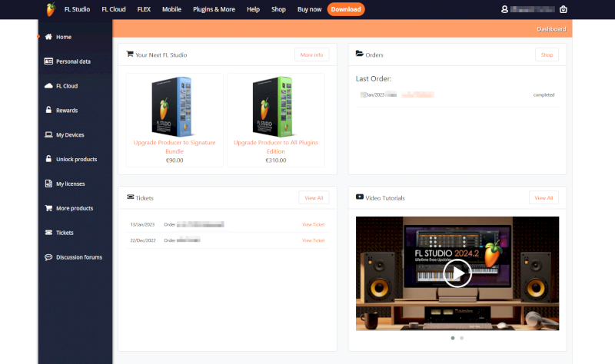Click the Orders folder icon
The image size is (615, 364).
click(x=359, y=54)
